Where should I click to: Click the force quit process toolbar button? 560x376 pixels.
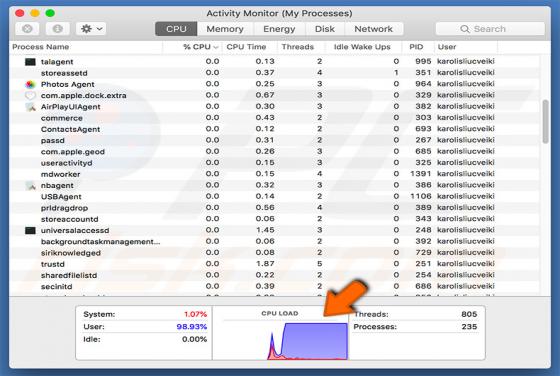click(x=28, y=29)
